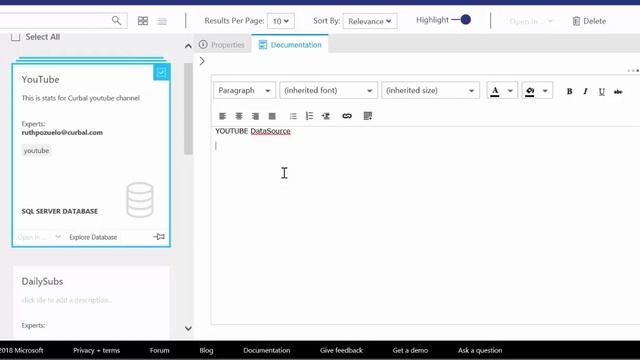
Task: Open the toolbar Open In dropdown
Action: click(x=531, y=21)
